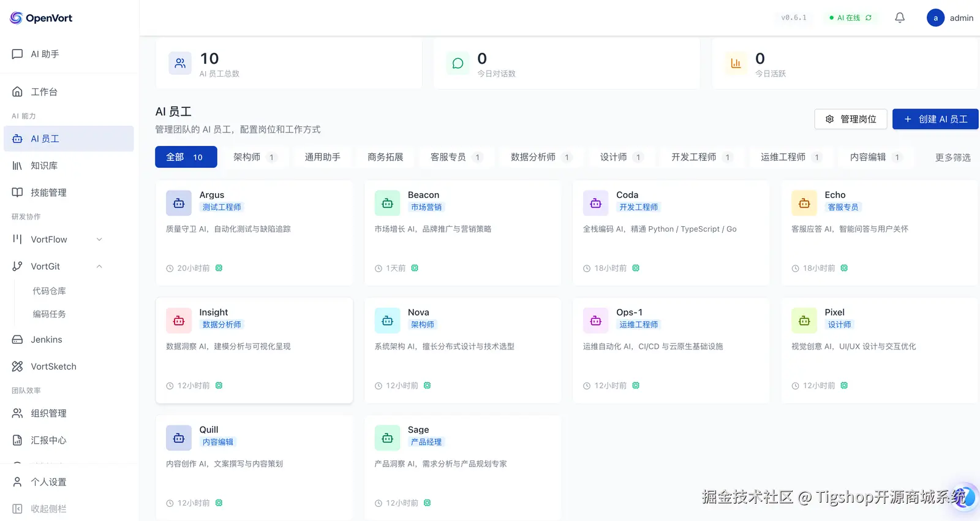The image size is (980, 521).
Task: Open 汇报中心 in the sidebar
Action: tap(69, 441)
